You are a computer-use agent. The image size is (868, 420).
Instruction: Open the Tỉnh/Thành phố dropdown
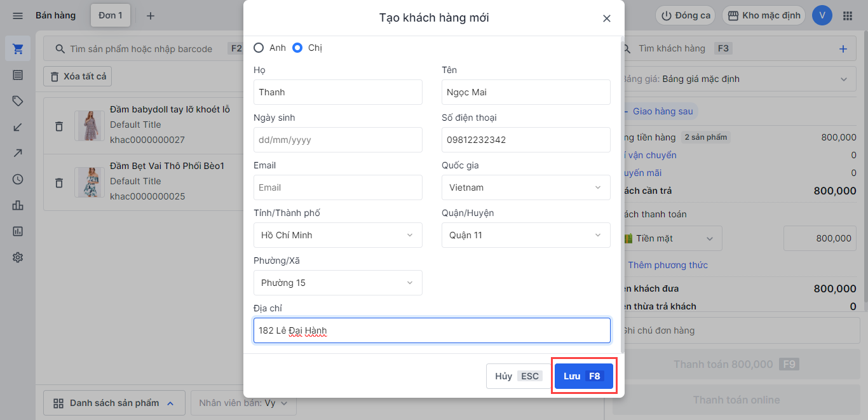coord(338,235)
